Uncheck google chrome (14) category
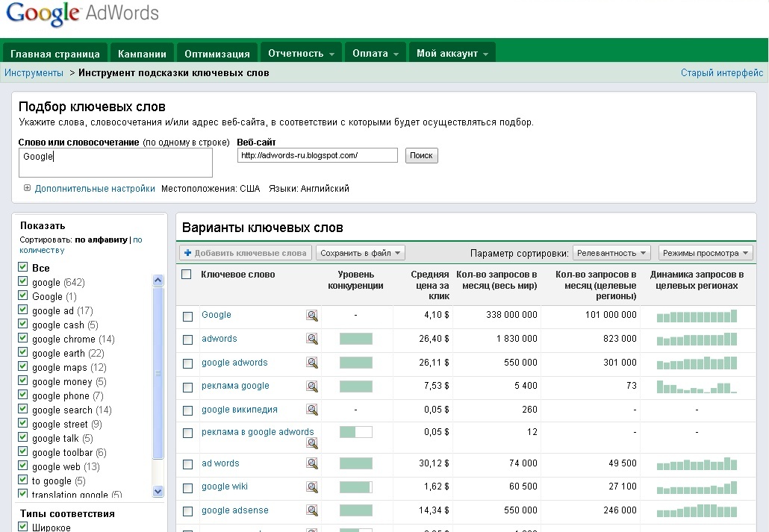Screen dimensions: 769x532 tap(22, 338)
